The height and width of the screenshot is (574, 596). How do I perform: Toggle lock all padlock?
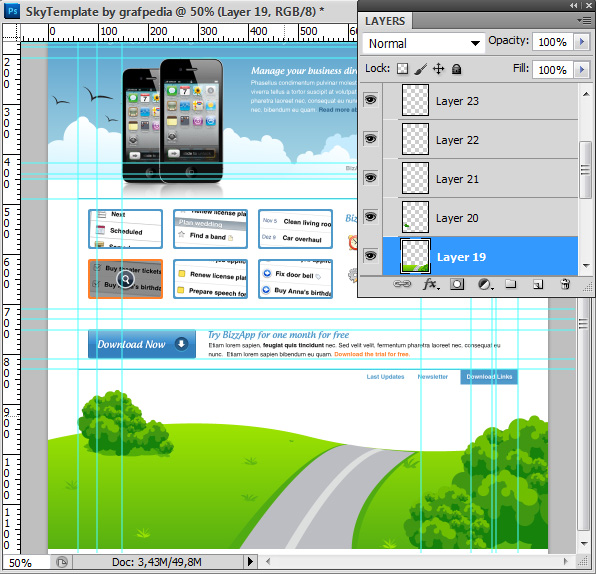point(457,69)
